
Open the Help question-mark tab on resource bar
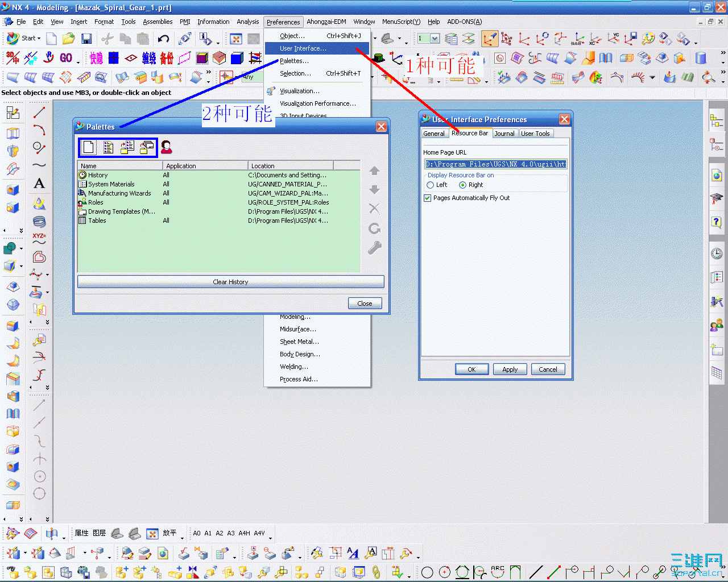[717, 222]
